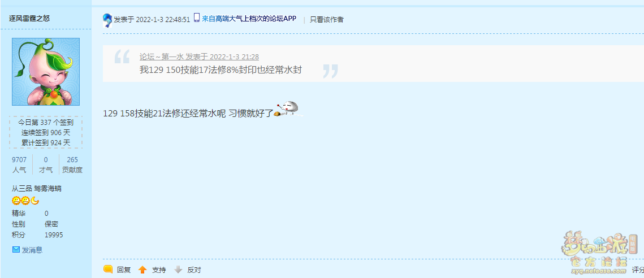Open the 逐风雷霆之怒 user avatar
The image size is (644, 278).
46,72
